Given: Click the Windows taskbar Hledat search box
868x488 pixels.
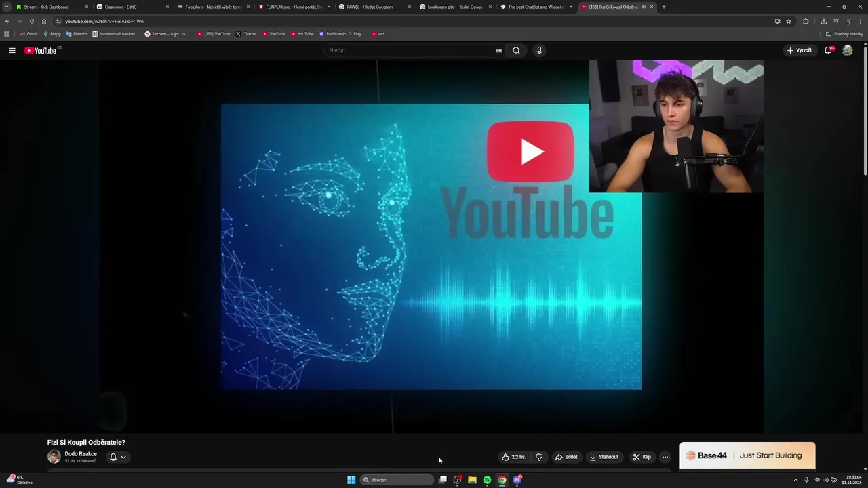Looking at the screenshot, I should 397,480.
